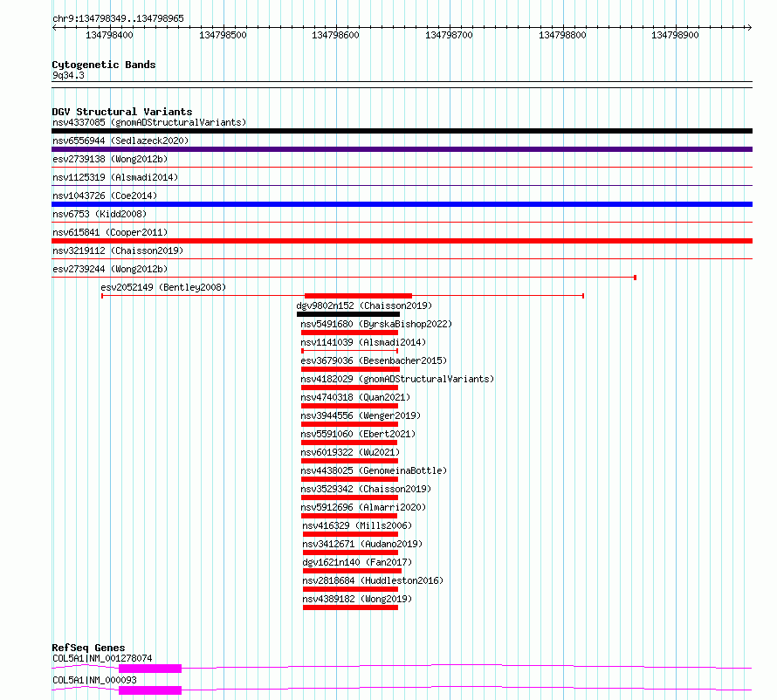Screen dimensions: 777x700
Task: Open the esv2739138 (Wong2012b) variant
Action: (110, 159)
